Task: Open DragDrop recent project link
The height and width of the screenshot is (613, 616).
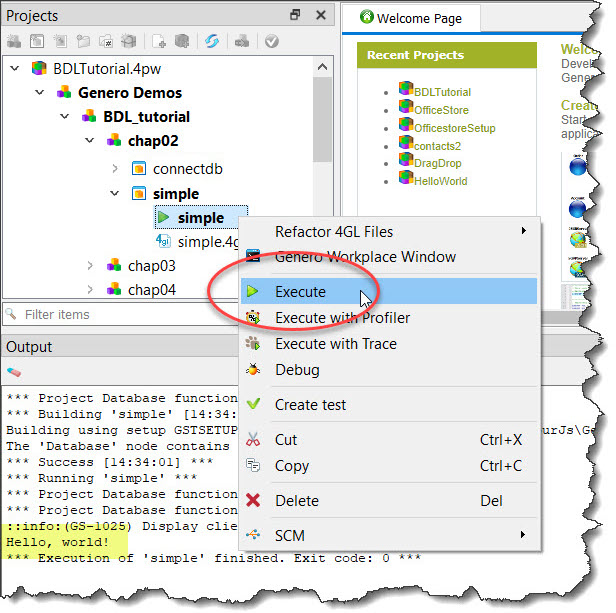Action: [438, 163]
